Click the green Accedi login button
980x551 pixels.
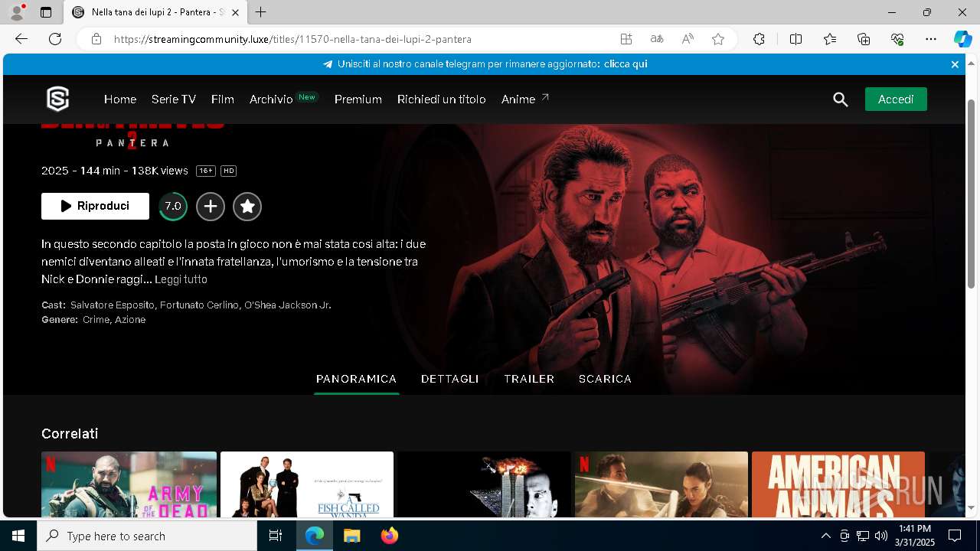click(x=896, y=99)
